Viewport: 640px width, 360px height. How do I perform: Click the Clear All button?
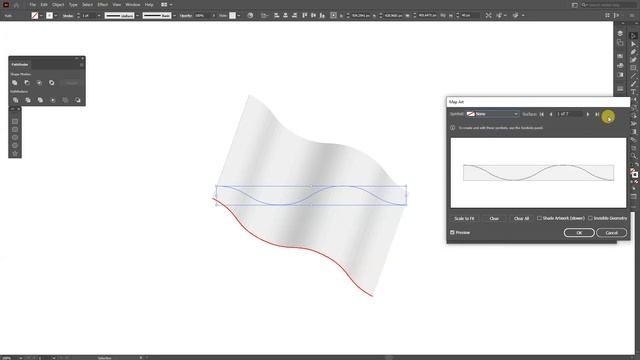pos(521,219)
